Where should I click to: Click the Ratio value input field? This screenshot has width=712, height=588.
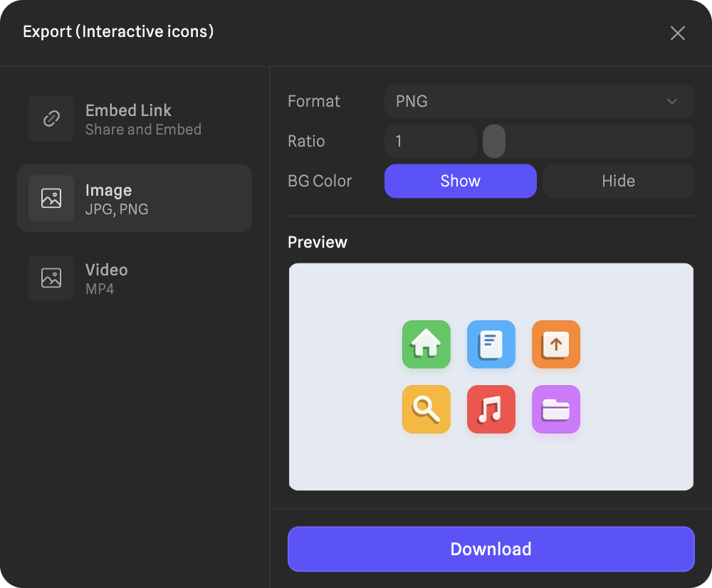(430, 141)
